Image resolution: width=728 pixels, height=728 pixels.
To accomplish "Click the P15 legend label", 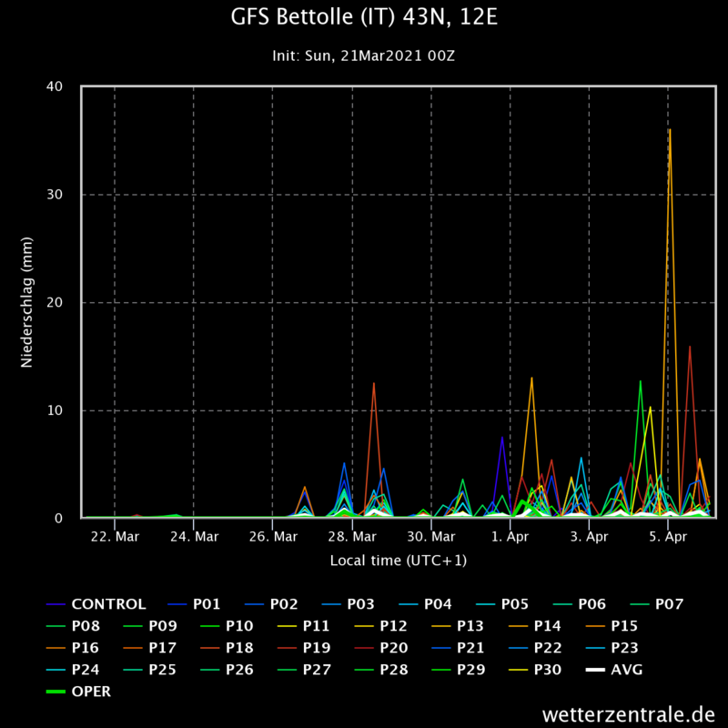I will coord(624,626).
